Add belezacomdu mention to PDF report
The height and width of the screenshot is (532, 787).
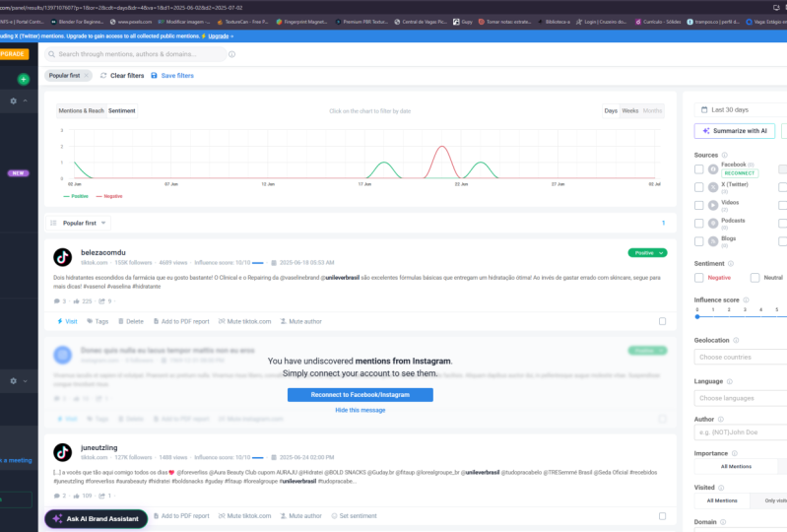tap(181, 321)
